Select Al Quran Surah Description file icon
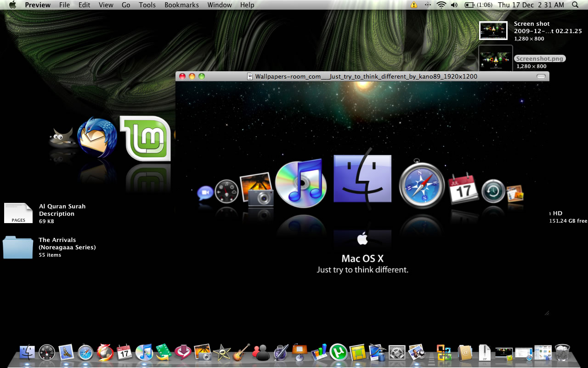Image resolution: width=588 pixels, height=368 pixels. [18, 213]
